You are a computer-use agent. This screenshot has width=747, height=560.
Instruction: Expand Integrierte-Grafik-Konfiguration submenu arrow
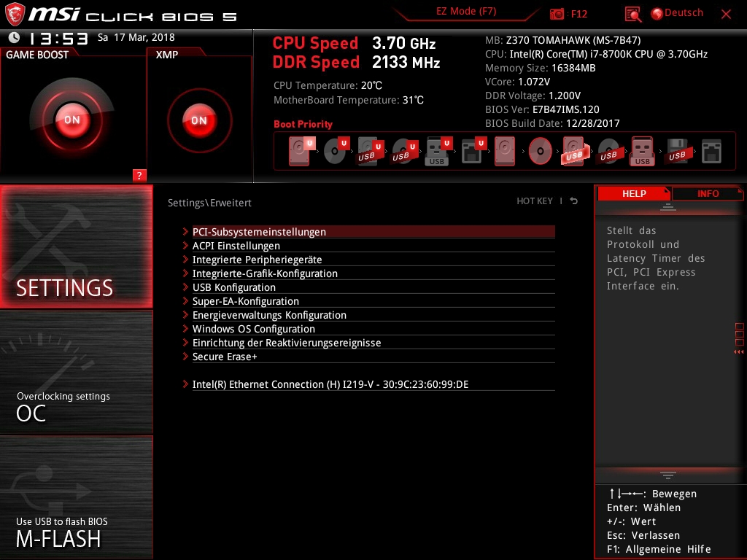[x=185, y=273]
